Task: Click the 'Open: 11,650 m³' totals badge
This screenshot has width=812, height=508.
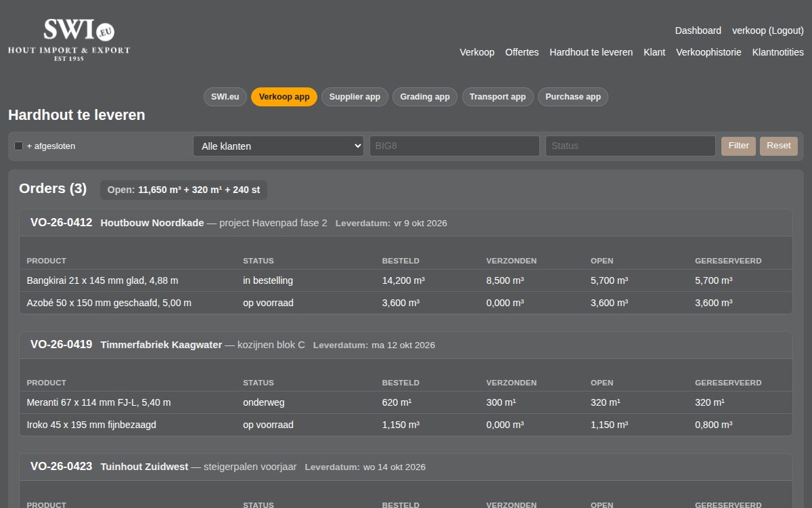Action: [183, 190]
